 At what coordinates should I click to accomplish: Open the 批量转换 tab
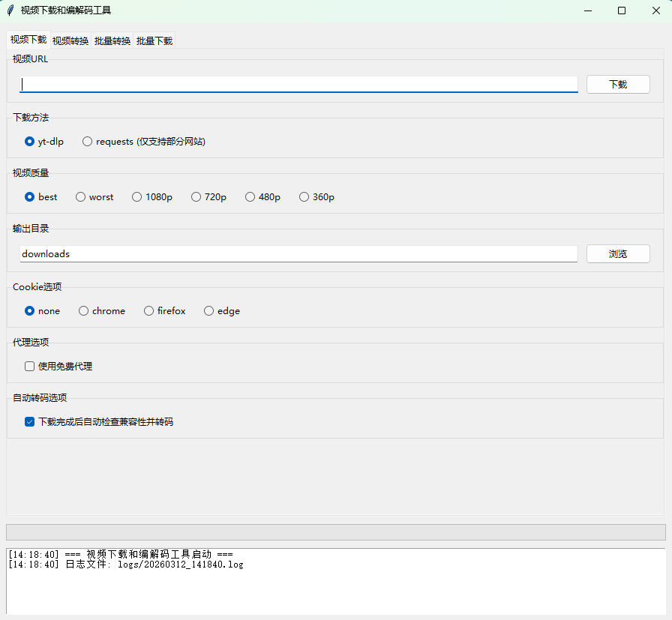click(x=112, y=40)
